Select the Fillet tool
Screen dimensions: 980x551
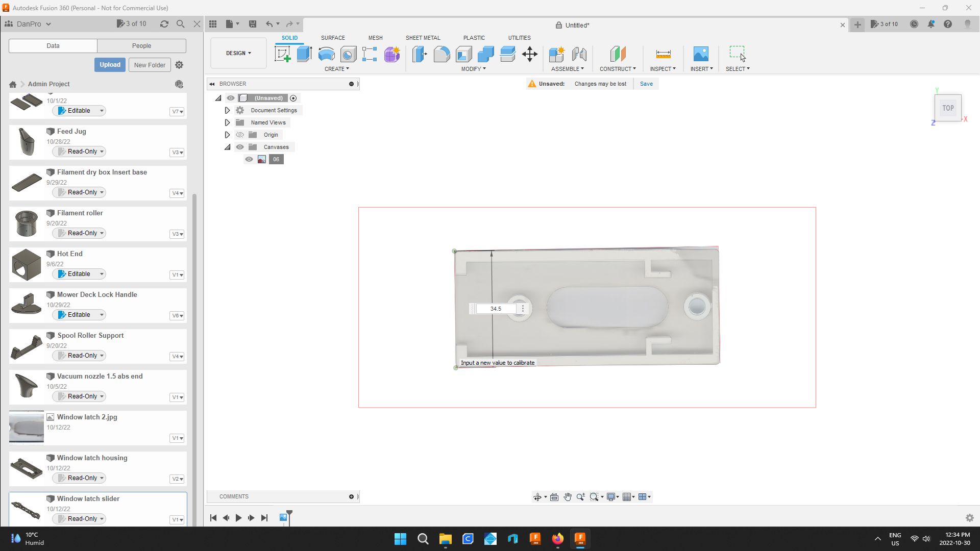point(442,55)
